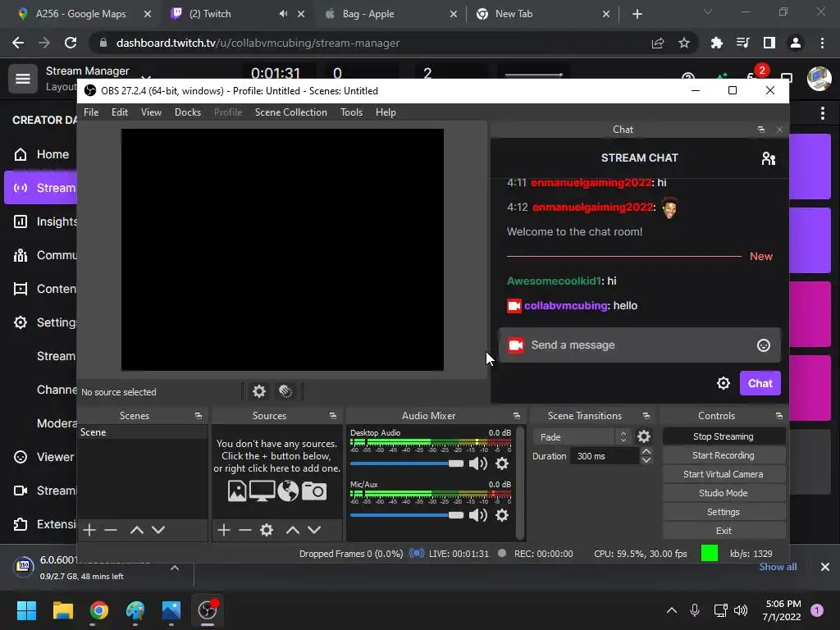This screenshot has width=840, height=630.
Task: Open Twitch hamburger navigation menu
Action: (22, 79)
